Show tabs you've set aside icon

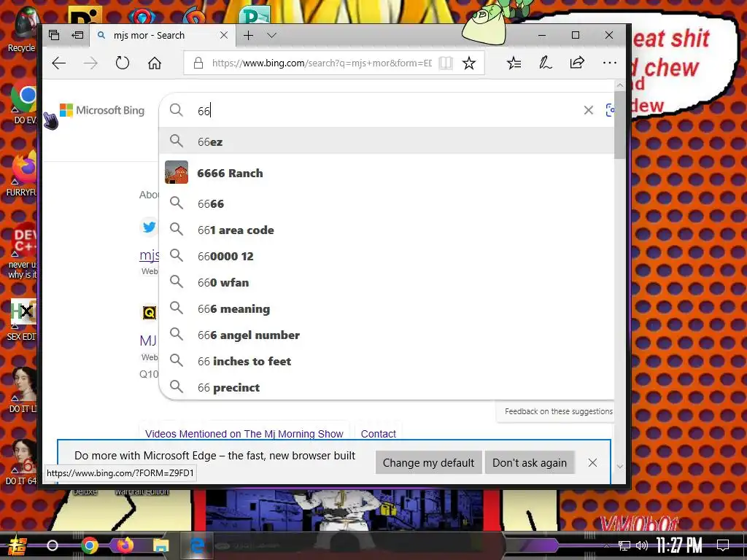tap(54, 35)
